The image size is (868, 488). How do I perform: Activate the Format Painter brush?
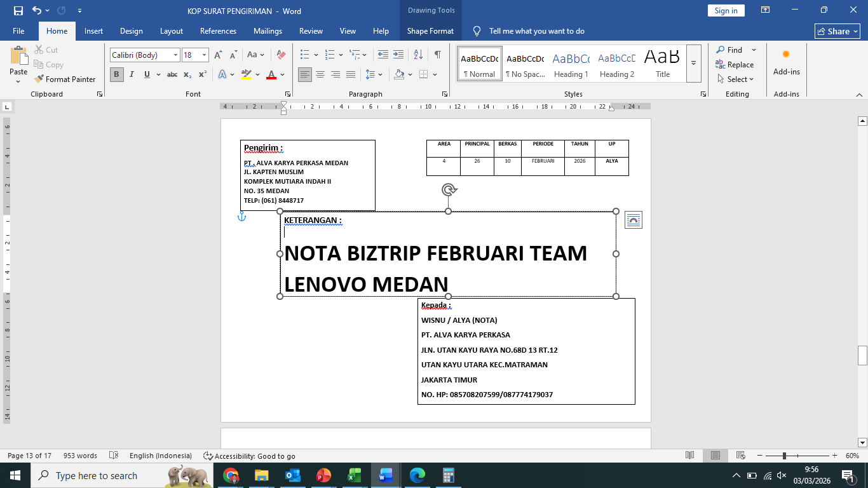(64, 79)
